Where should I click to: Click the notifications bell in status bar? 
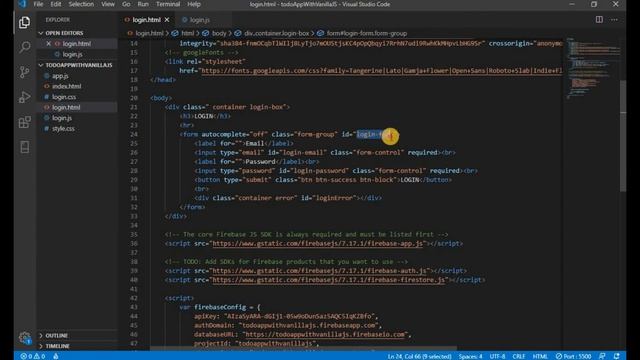click(x=617, y=356)
